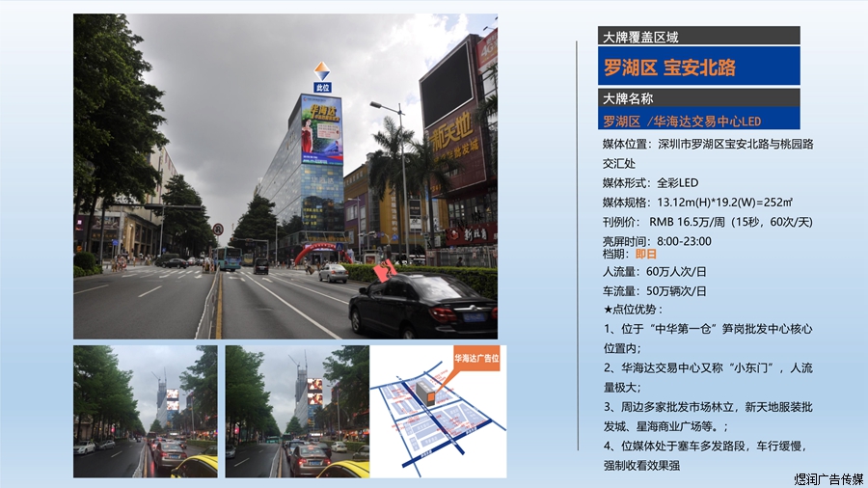Open the second small traffic photo thumbnail
The image size is (868, 488).
(297, 411)
